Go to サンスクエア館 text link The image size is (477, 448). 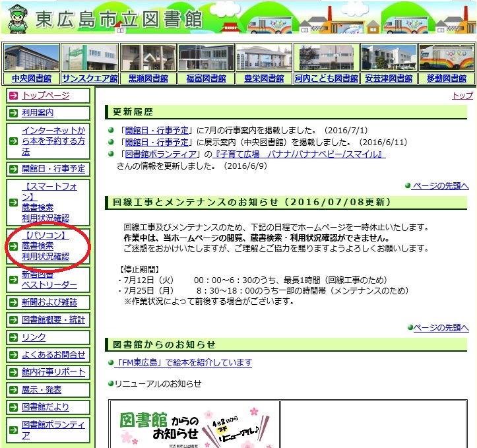(x=90, y=79)
